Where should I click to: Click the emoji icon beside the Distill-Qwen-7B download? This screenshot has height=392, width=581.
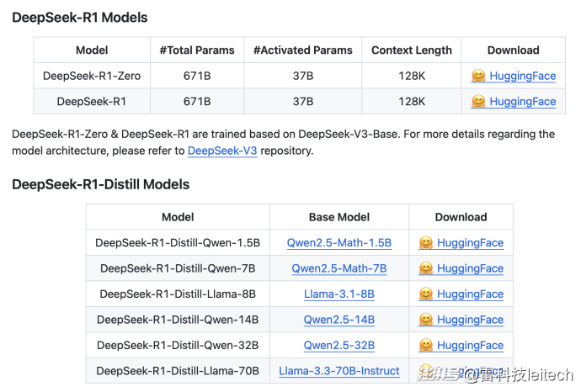[426, 268]
